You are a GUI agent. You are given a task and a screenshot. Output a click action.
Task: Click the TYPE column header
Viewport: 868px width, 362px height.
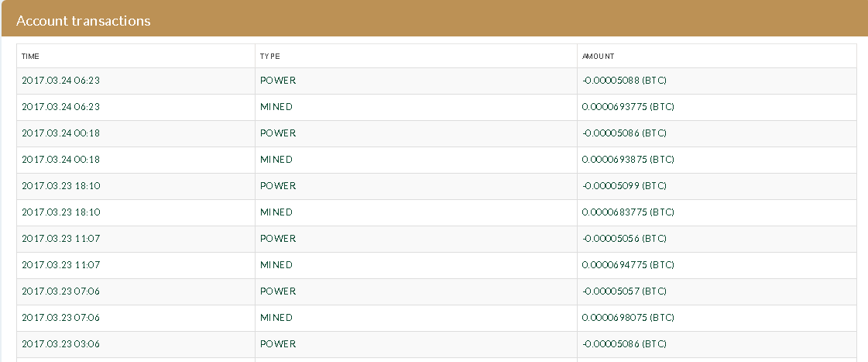pyautogui.click(x=270, y=57)
